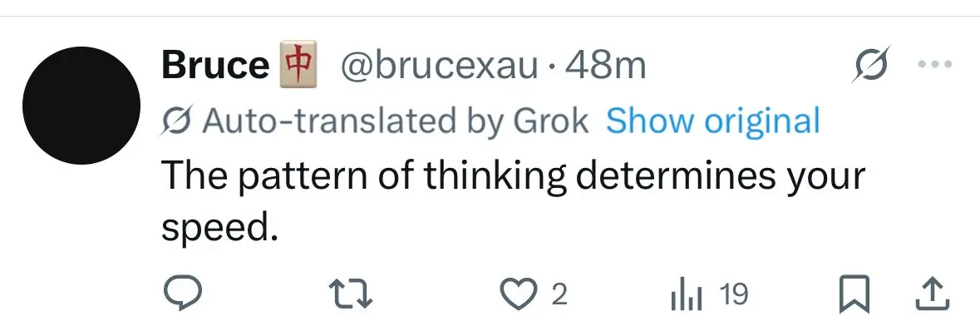Click the red mahjong tile emoji after Bruce

pyautogui.click(x=298, y=64)
